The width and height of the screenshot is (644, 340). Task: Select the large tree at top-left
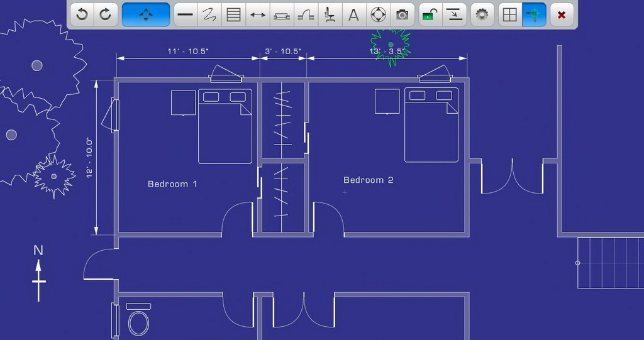37,65
